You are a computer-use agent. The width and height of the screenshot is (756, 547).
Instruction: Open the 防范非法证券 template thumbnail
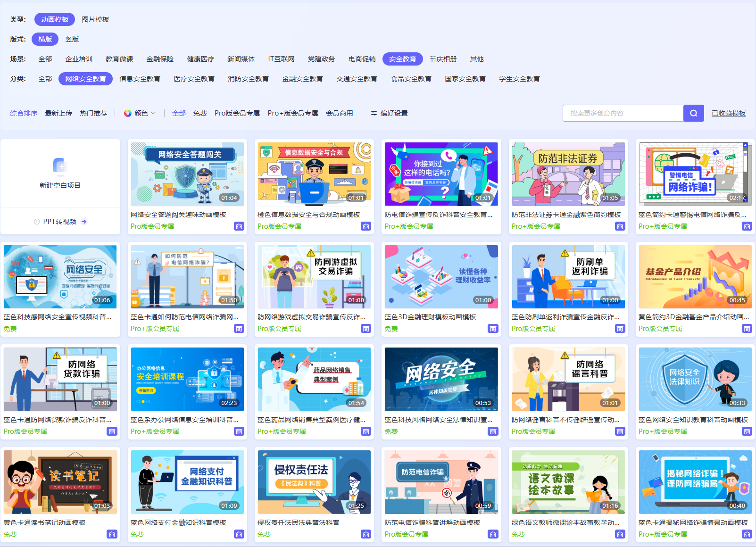coord(568,174)
